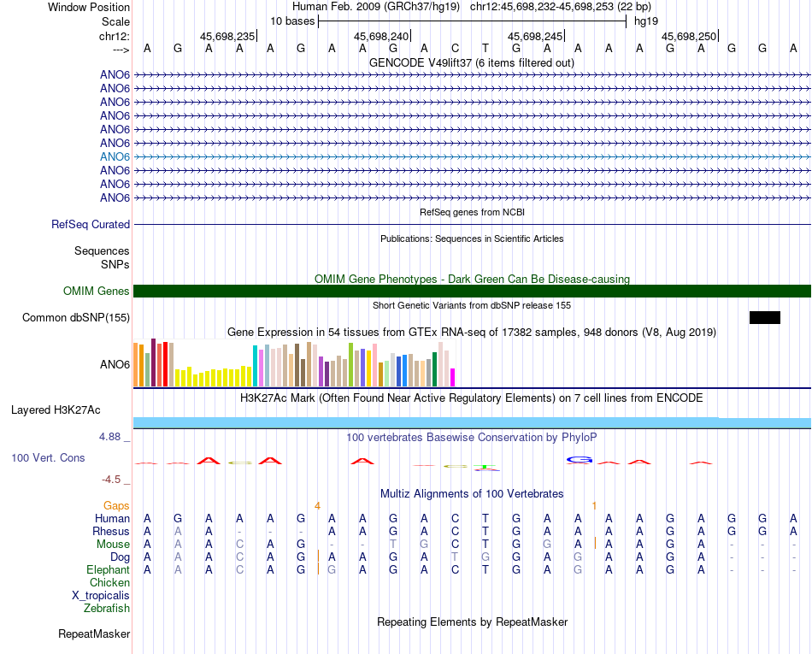
Task: Select the Elephant species label
Action: [x=109, y=570]
